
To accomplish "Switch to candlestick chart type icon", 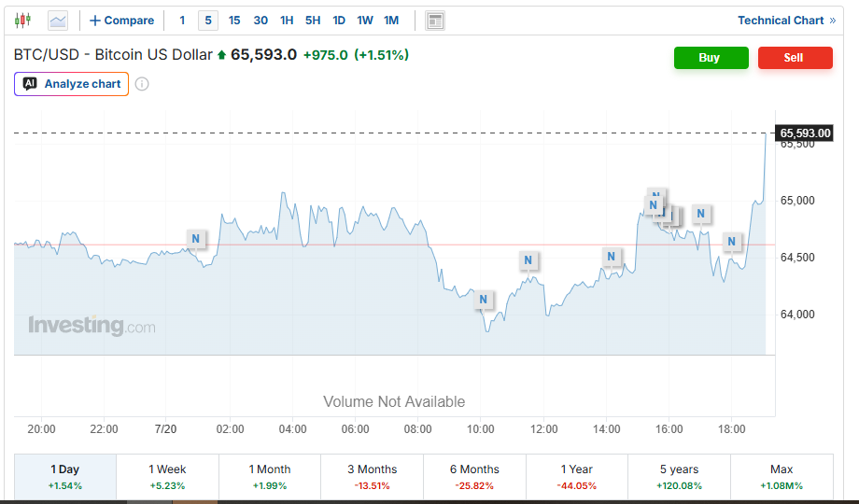I will (22, 21).
